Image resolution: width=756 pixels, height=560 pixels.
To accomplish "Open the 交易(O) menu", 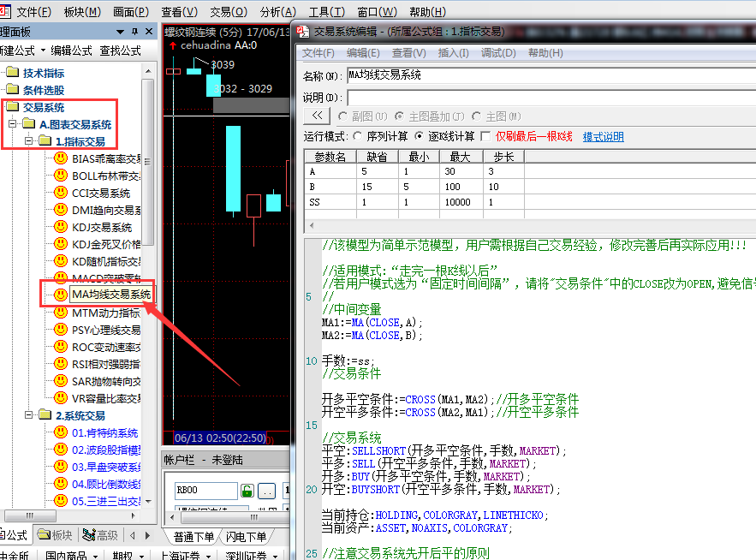I will 229,12.
